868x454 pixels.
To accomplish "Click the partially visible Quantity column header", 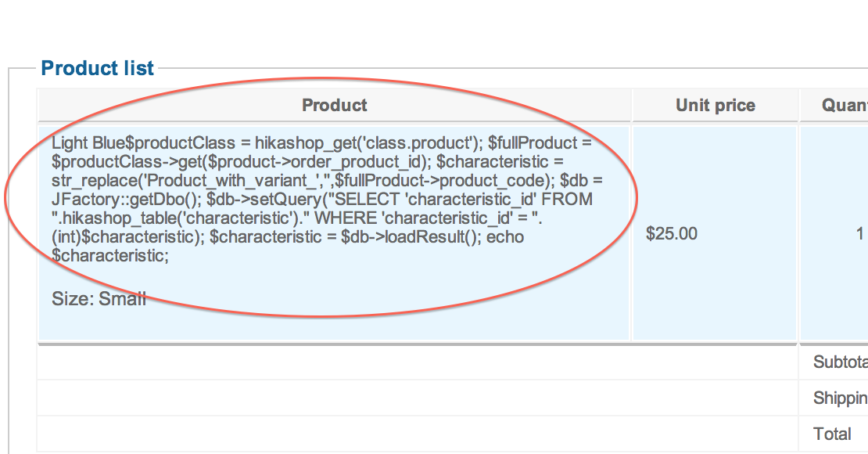I will tap(845, 106).
